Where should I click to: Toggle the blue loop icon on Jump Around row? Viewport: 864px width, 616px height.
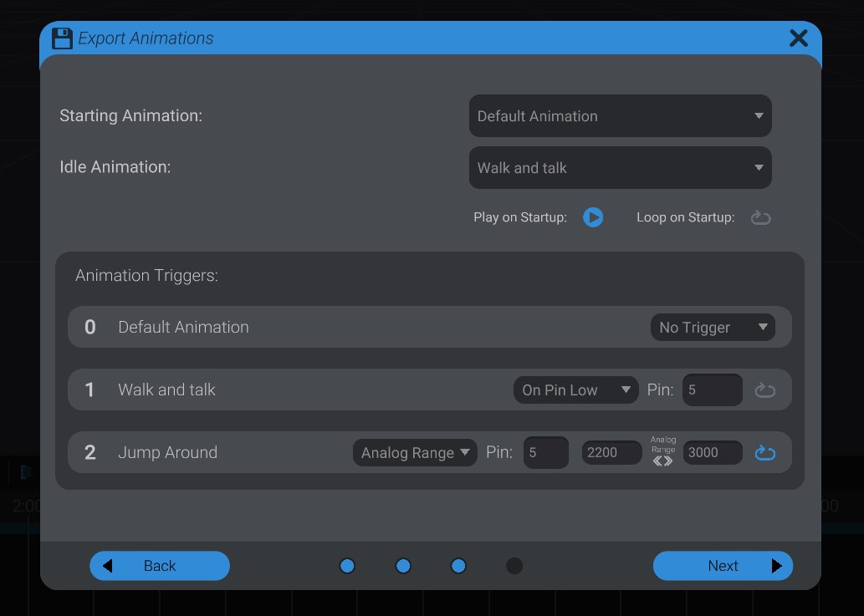click(764, 452)
